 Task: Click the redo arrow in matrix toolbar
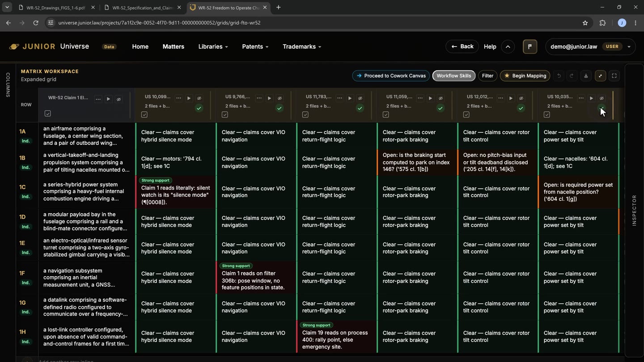tap(571, 76)
